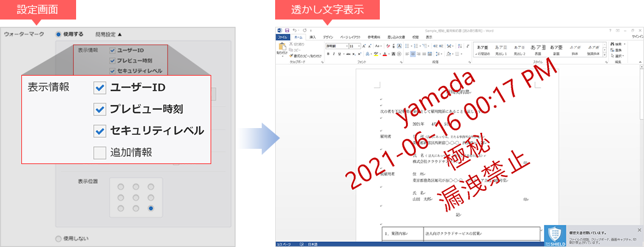
Task: Click the Align Right paragraph icon
Action: coord(419,54)
